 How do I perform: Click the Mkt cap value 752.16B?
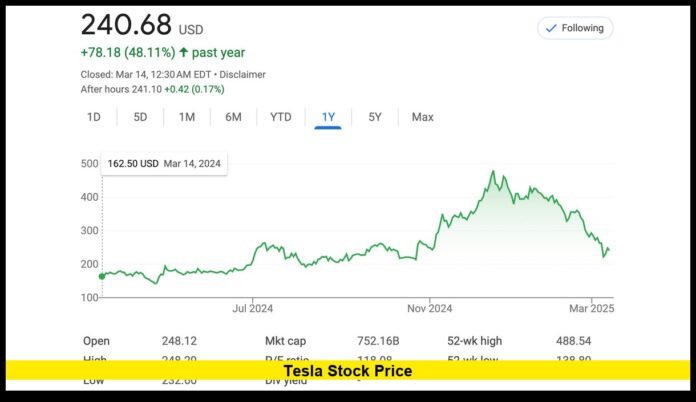point(378,340)
